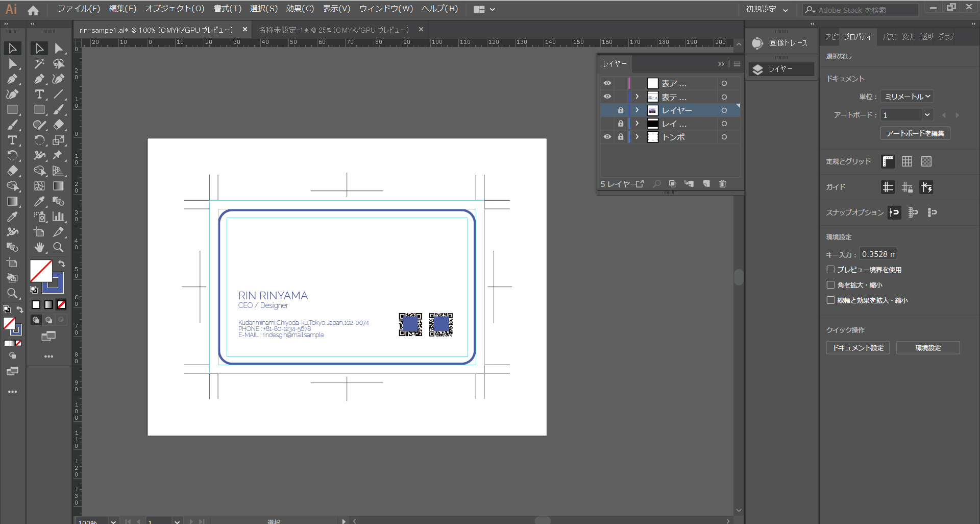
Task: Click the Adobe Stock search field
Action: pos(861,10)
